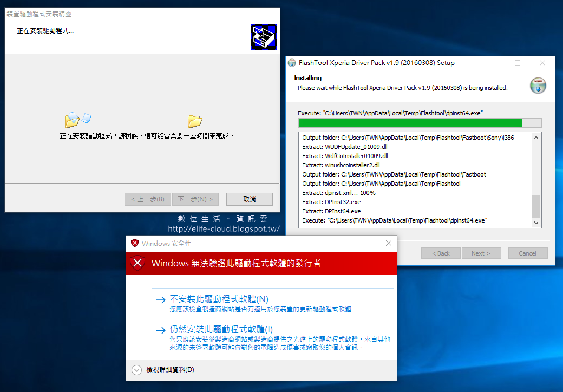Click the install log scroll down arrow
Viewport: 563px width, 392px height.
coord(536,223)
